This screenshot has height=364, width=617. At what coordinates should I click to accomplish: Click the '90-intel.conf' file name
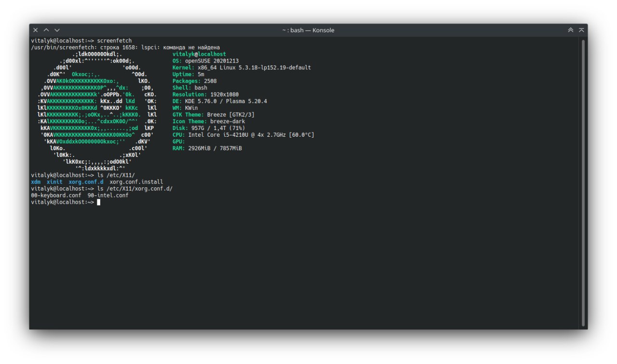point(108,195)
